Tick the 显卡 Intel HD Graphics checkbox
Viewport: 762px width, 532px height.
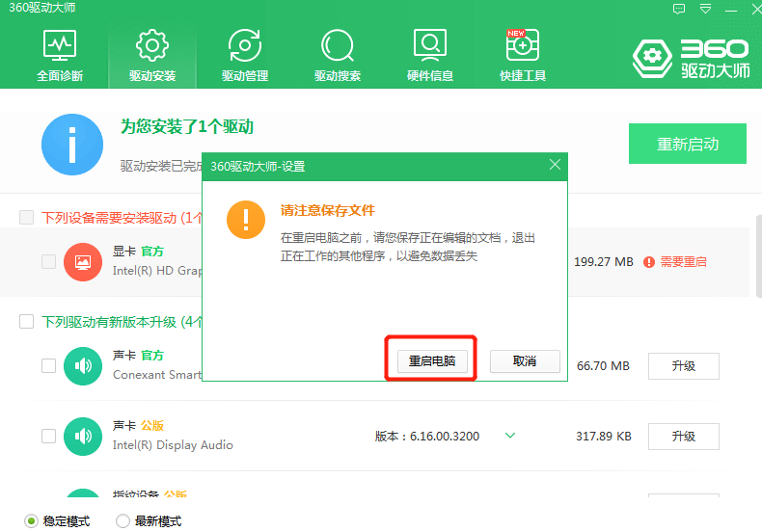click(x=48, y=261)
